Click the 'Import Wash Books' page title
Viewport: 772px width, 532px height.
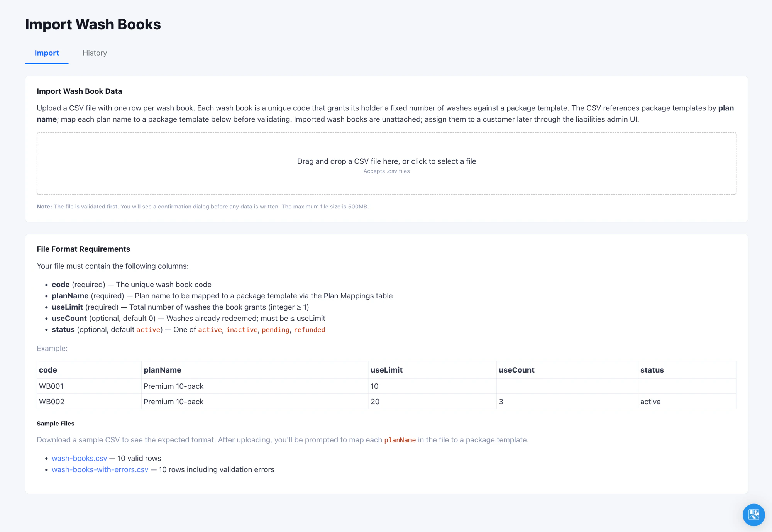click(93, 24)
